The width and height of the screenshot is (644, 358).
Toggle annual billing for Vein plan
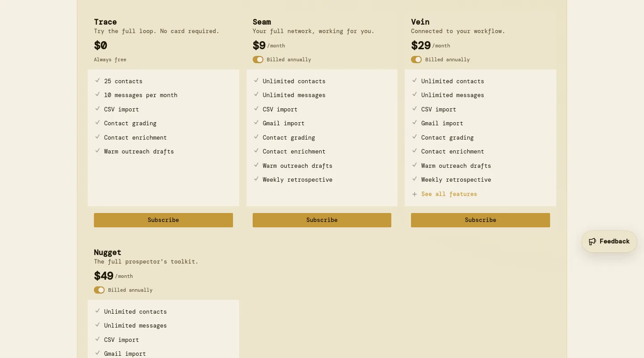[416, 60]
